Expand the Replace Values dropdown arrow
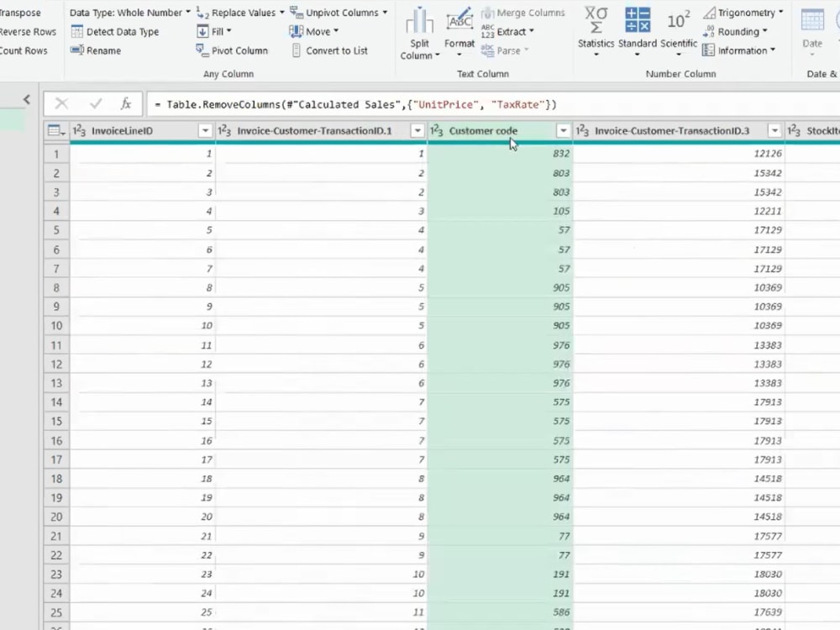840x630 pixels. coord(281,13)
